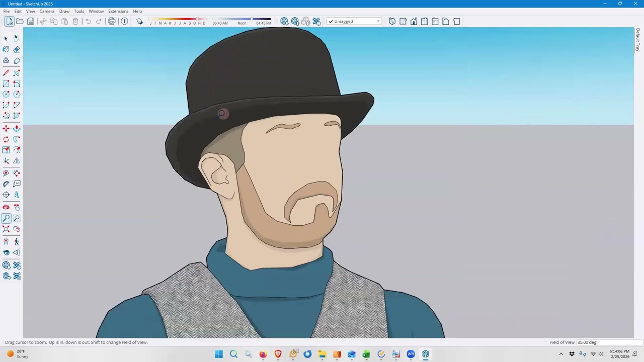Screen dimensions: 644x362
Task: Activate the Walk tool
Action: pos(17,242)
